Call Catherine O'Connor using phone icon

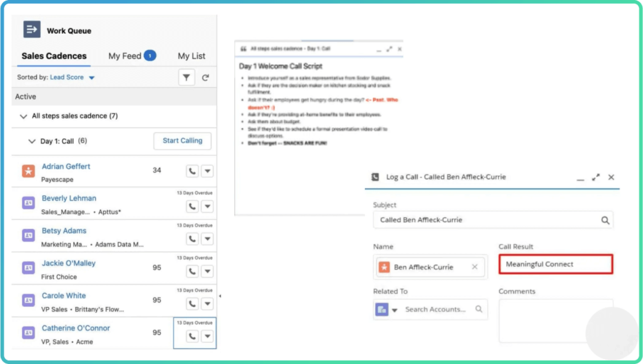coord(192,336)
